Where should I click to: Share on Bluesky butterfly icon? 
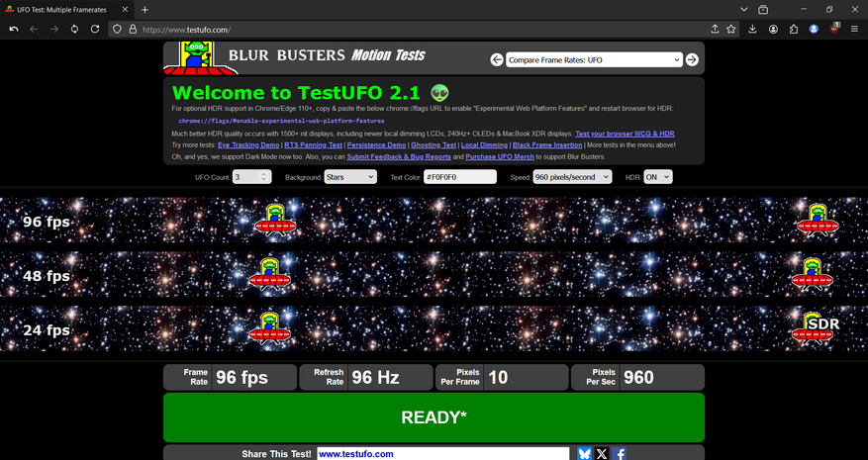584,454
